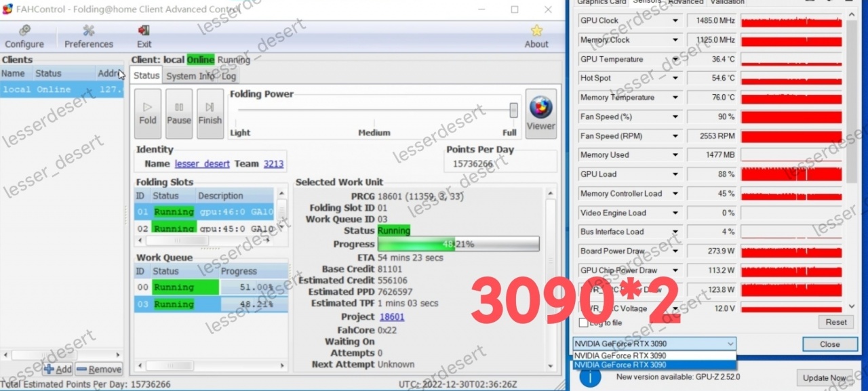Image resolution: width=868 pixels, height=391 pixels.
Task: Click the blue info icon in GPU-Z
Action: [x=590, y=377]
